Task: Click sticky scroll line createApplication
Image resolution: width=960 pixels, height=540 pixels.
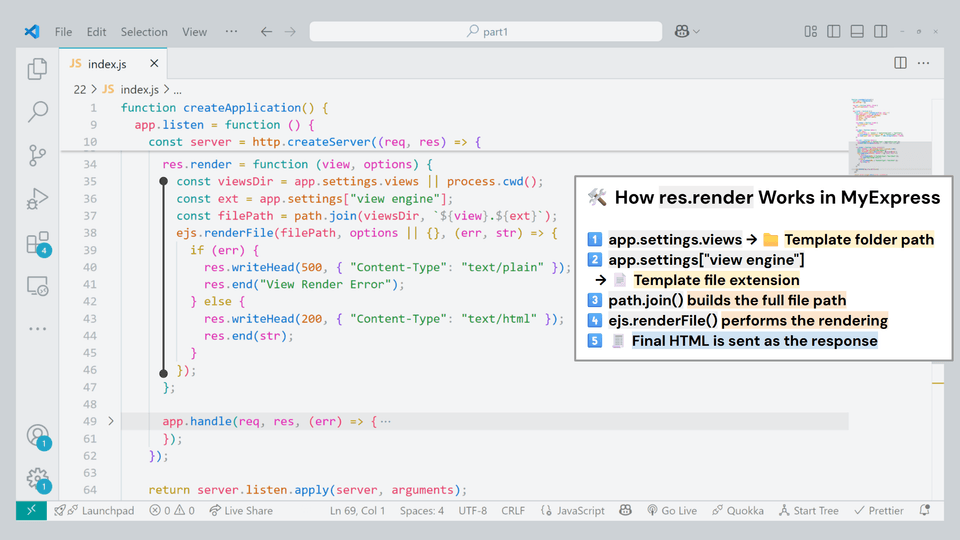Action: pyautogui.click(x=225, y=108)
